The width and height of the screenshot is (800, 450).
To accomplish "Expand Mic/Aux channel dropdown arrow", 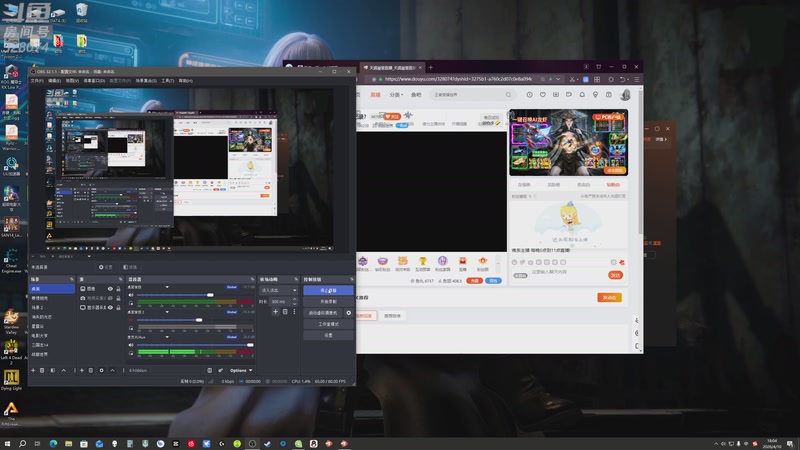I will (x=167, y=337).
